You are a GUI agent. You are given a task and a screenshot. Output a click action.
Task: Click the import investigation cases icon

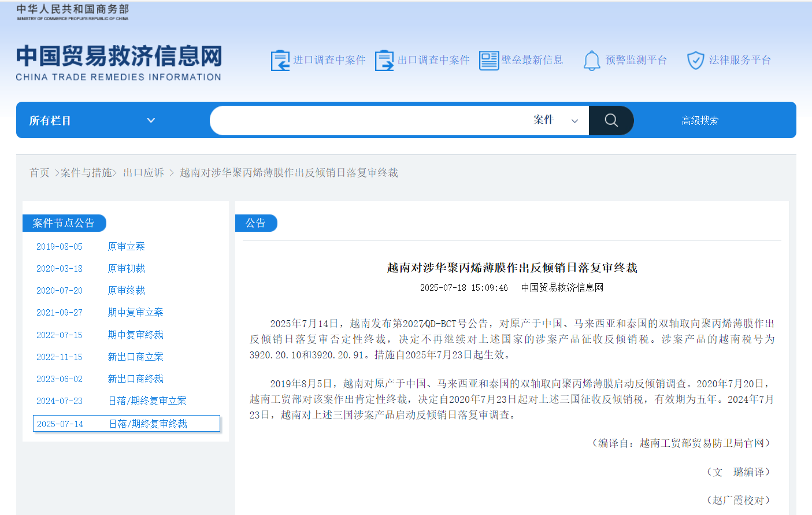[280, 60]
